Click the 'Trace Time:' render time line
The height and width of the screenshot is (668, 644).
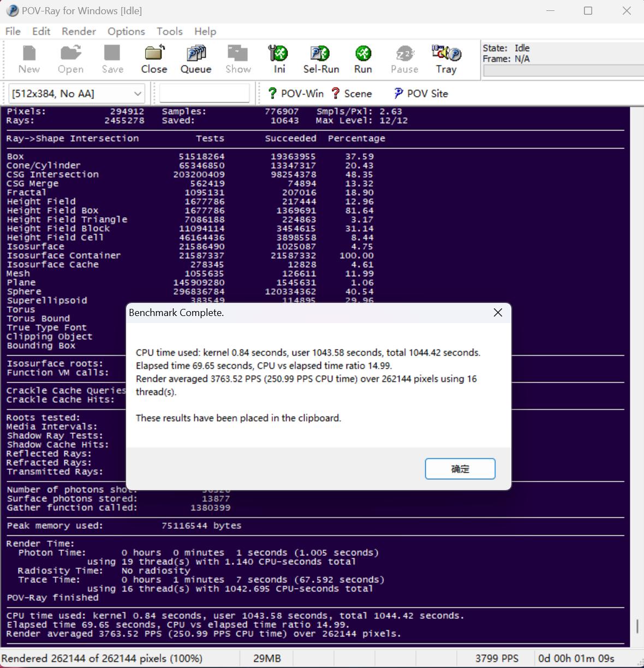click(201, 580)
